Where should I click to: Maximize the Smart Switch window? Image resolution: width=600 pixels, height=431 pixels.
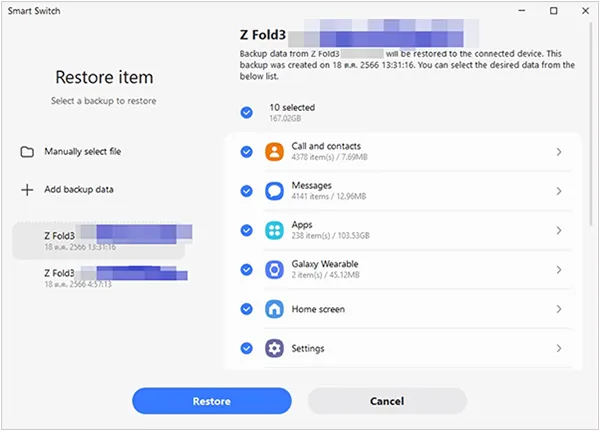tap(554, 11)
